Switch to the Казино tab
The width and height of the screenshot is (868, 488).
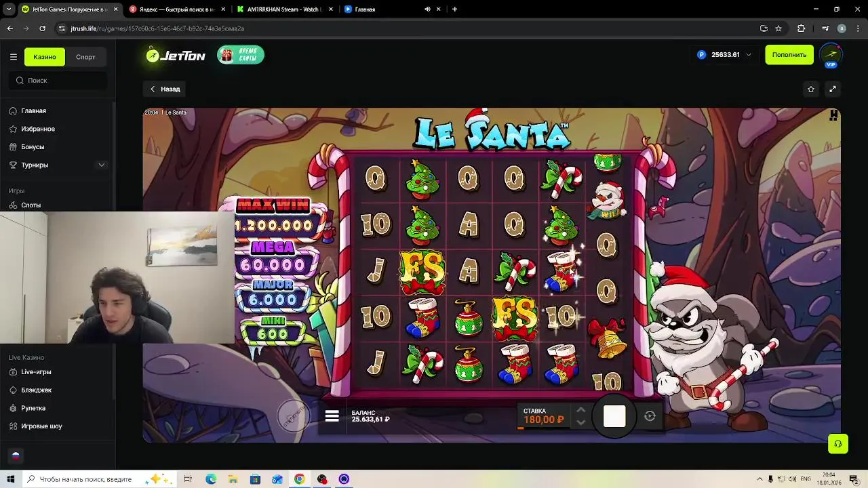(x=45, y=57)
